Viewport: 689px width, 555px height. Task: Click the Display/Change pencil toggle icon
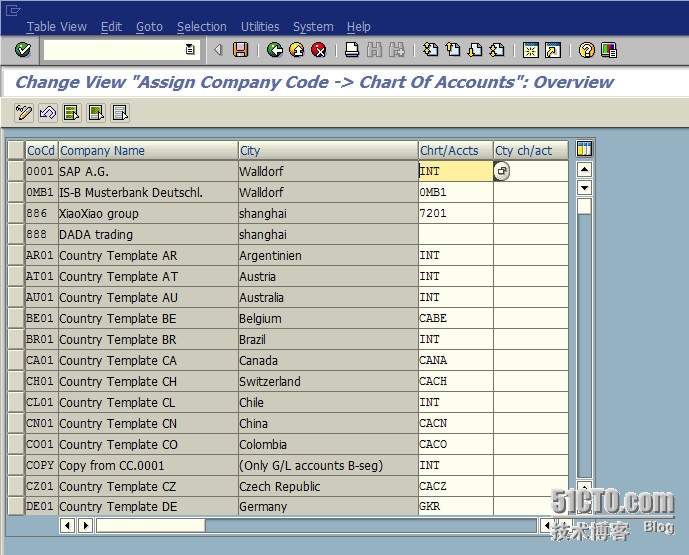tap(24, 113)
